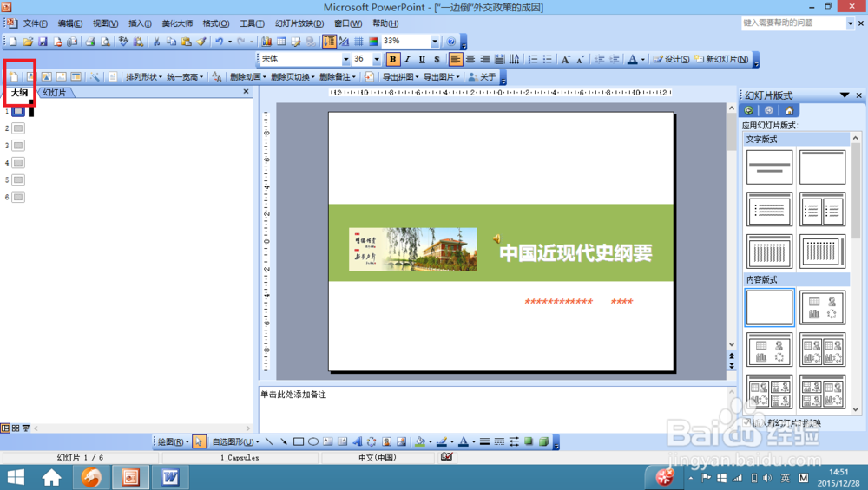Open the font size dropdown showing 36
Viewport: 868px width, 490px height.
coord(377,59)
